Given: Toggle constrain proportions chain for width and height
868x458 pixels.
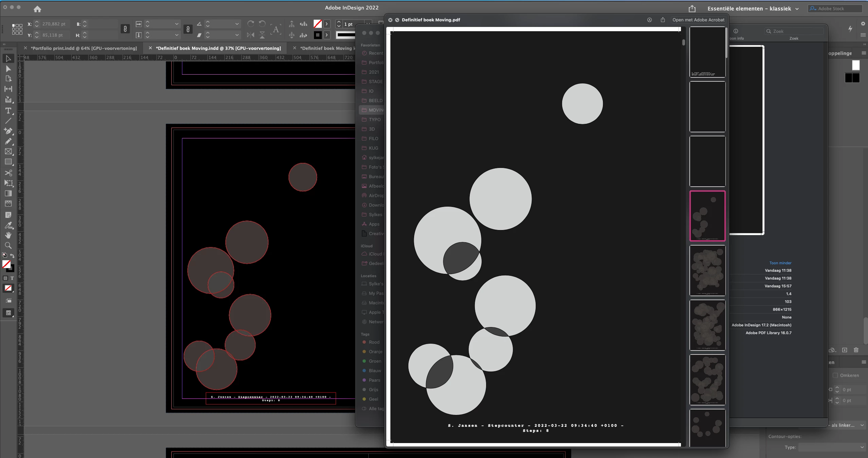Looking at the screenshot, I should coord(125,29).
